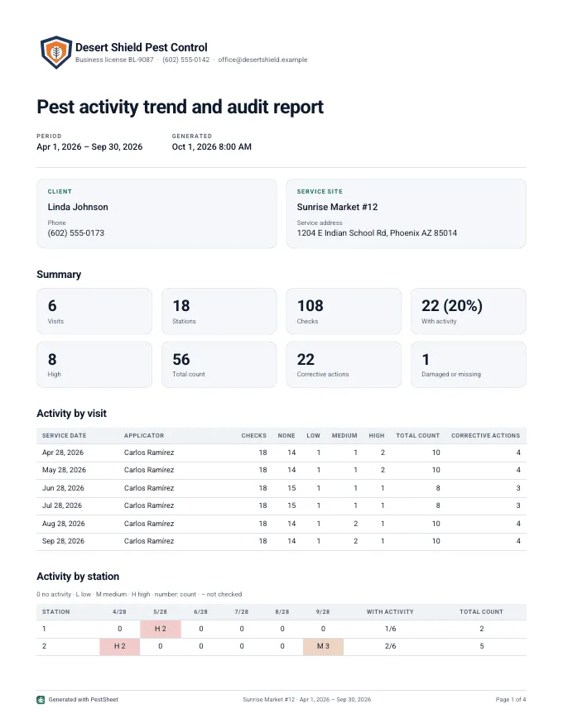Click the CORRECTIVE ACTIONS column header

coord(485,435)
